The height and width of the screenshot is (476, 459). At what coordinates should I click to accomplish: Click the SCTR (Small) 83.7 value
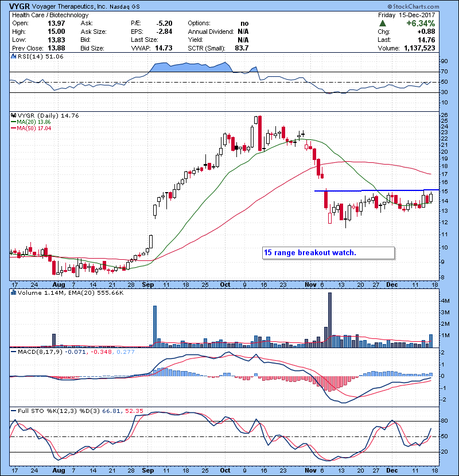click(242, 48)
